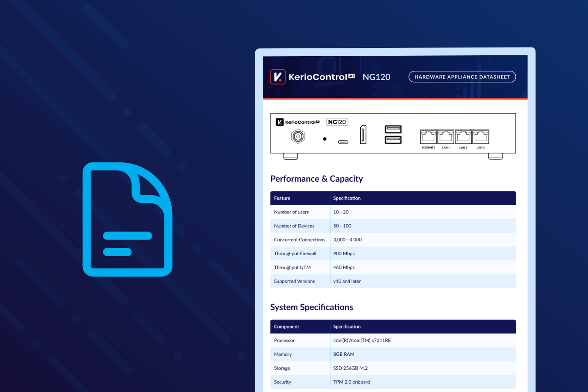Select the 50 - 100 value
Viewport: 588px width, 392px height.
pos(342,226)
